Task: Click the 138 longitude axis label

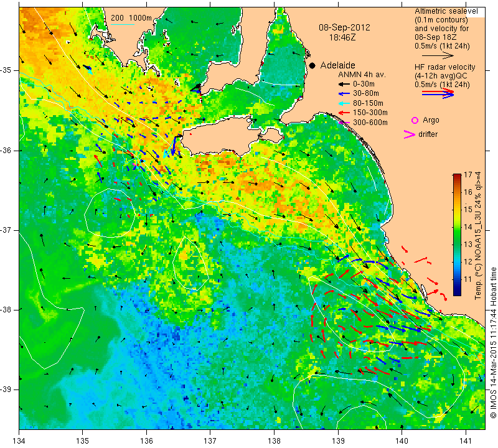Action: pos(274,441)
